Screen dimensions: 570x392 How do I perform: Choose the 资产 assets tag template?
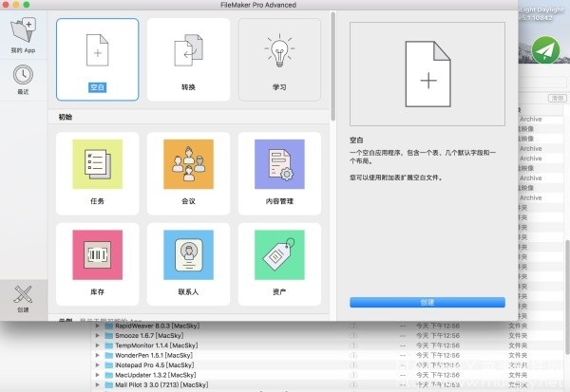pos(279,264)
